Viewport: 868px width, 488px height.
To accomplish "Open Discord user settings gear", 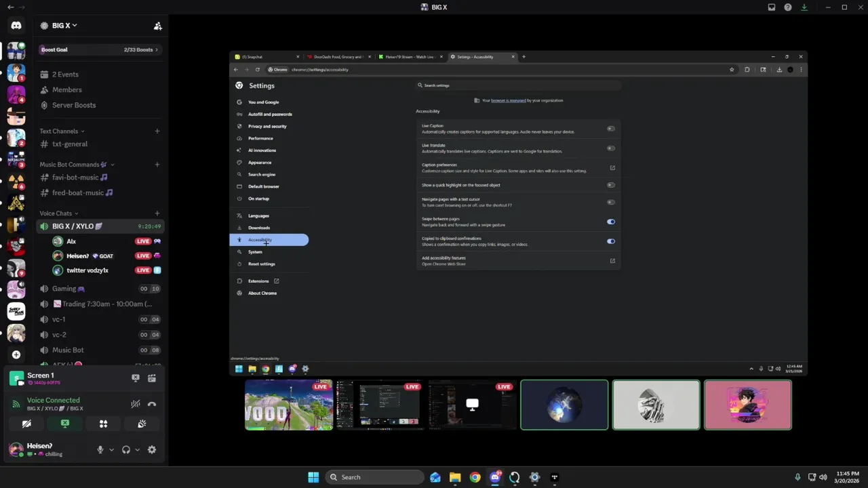I will point(152,449).
